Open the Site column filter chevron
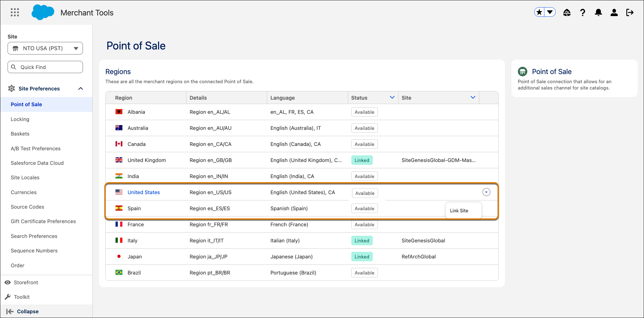 473,97
